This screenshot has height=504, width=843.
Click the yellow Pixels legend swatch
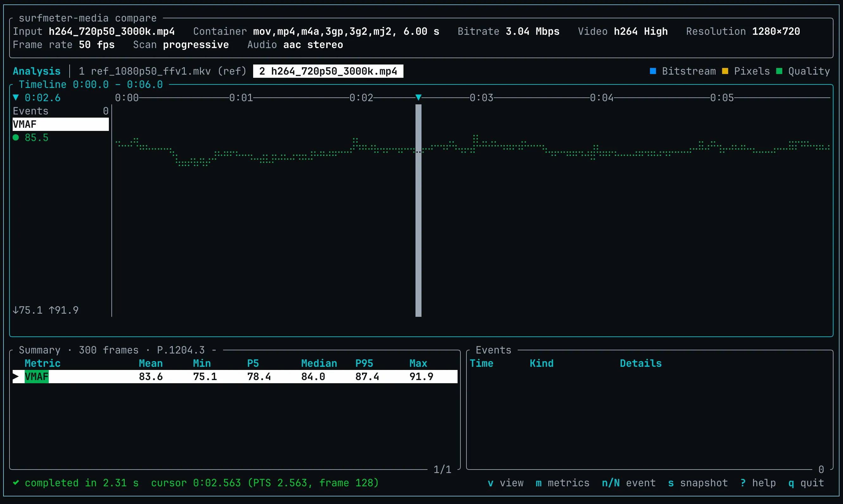tap(725, 71)
